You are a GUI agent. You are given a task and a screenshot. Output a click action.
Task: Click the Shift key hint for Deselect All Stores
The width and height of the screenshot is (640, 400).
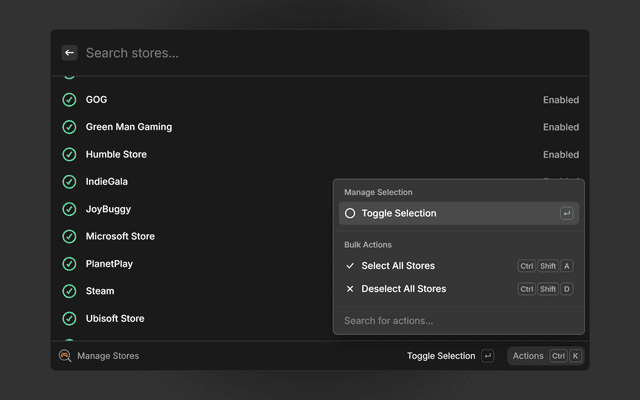(x=548, y=289)
